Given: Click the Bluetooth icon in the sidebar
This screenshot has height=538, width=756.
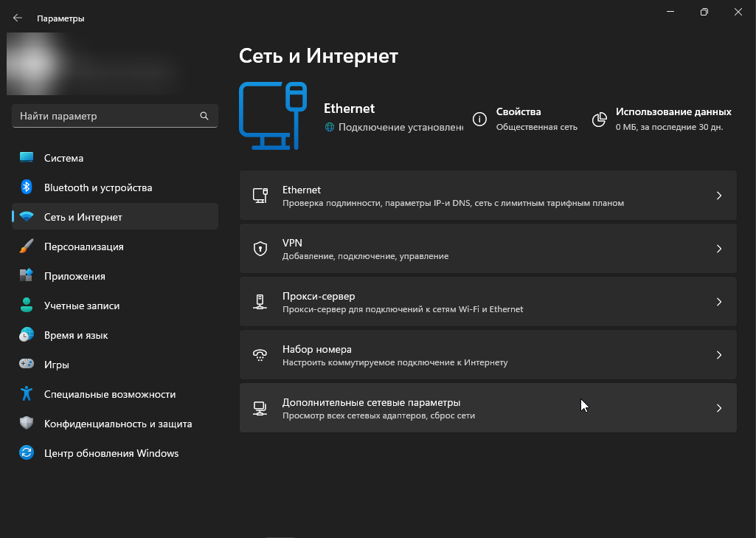Looking at the screenshot, I should [27, 187].
